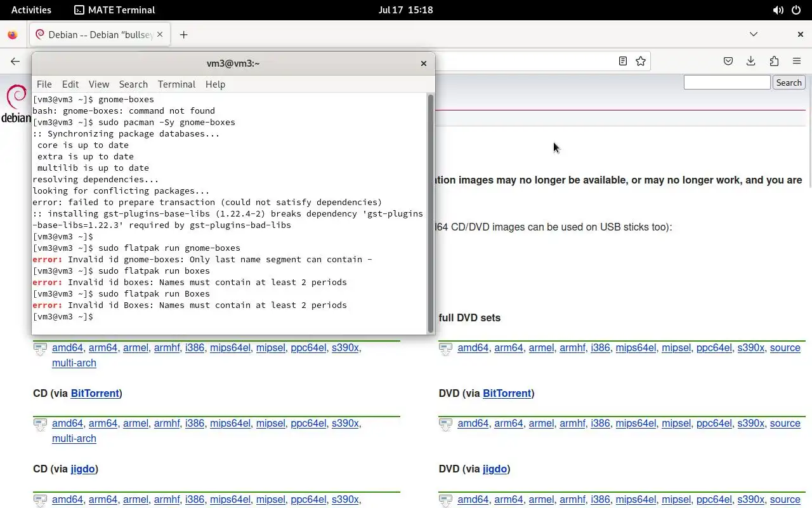Click ppc64el link in full DVD sets row

[x=714, y=347]
